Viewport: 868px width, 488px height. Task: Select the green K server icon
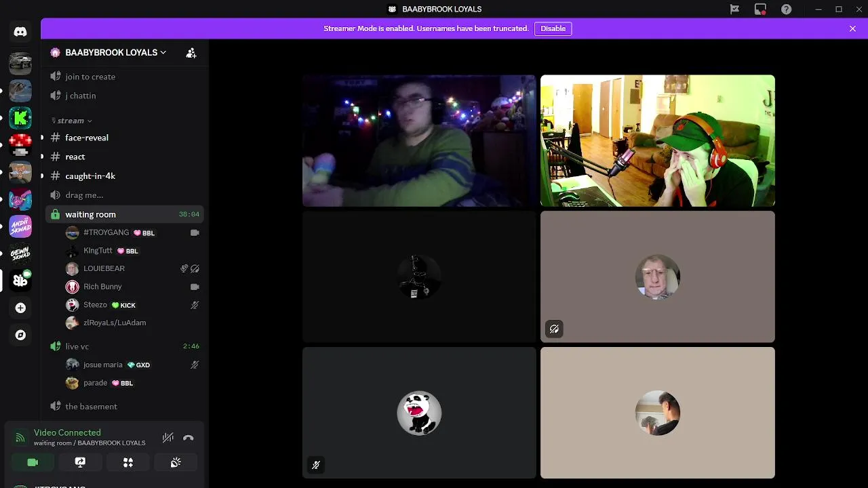tap(20, 118)
